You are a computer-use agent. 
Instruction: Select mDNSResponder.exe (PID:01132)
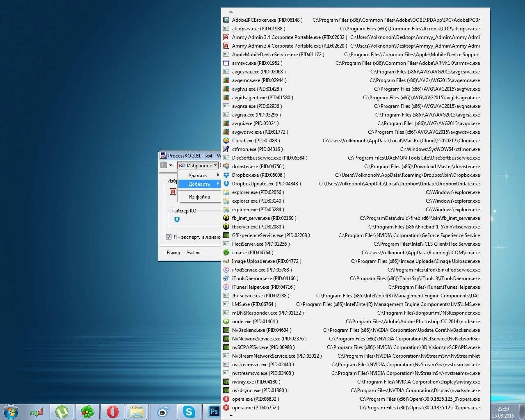pos(355,313)
